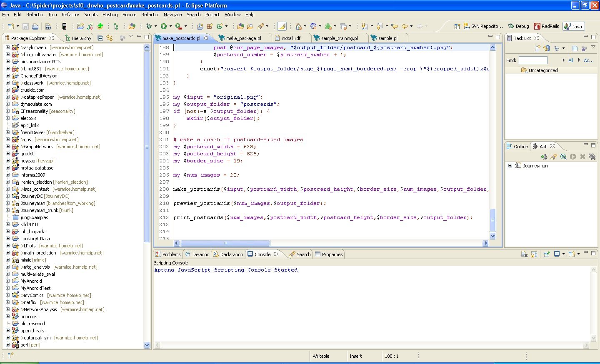Open the dropdown arrow beside the Run button
This screenshot has width=600, height=364.
click(x=170, y=26)
